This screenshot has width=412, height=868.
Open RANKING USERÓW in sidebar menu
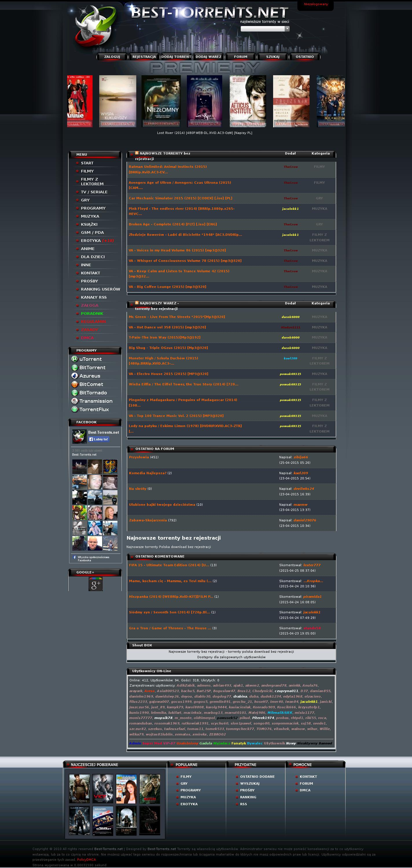[100, 289]
